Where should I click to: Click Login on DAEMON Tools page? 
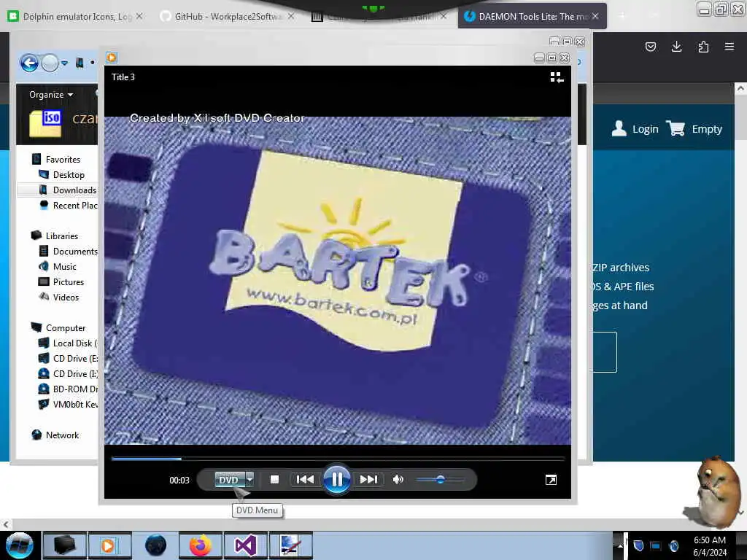[645, 129]
